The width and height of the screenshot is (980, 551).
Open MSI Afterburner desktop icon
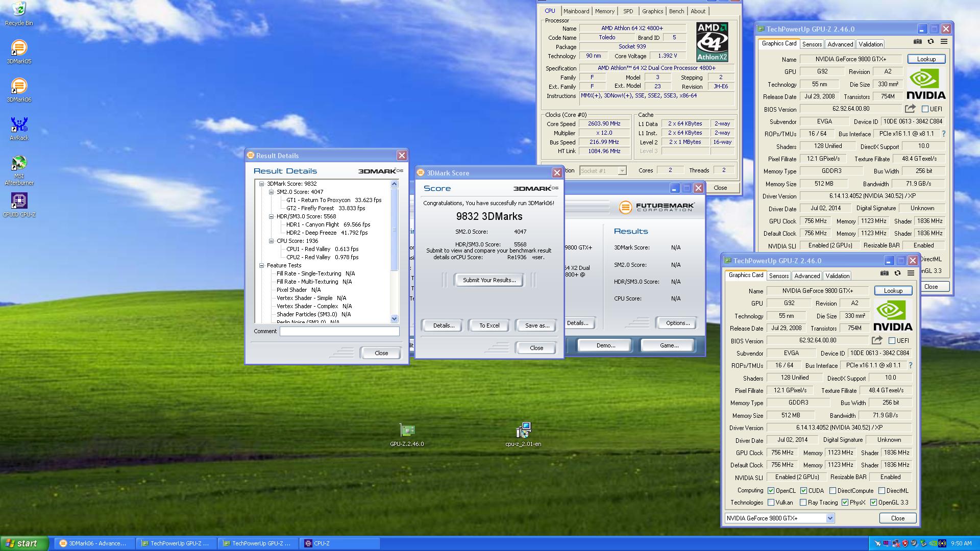click(x=19, y=163)
